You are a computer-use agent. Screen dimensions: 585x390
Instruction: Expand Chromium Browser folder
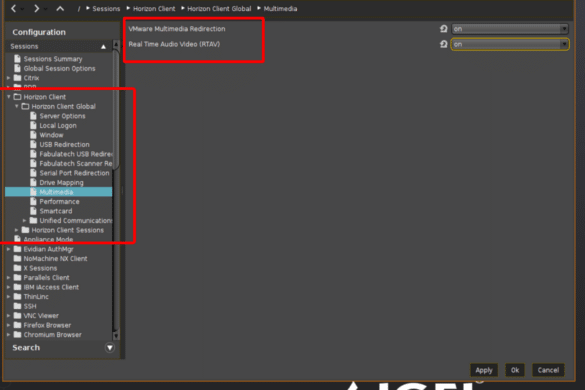(x=9, y=335)
